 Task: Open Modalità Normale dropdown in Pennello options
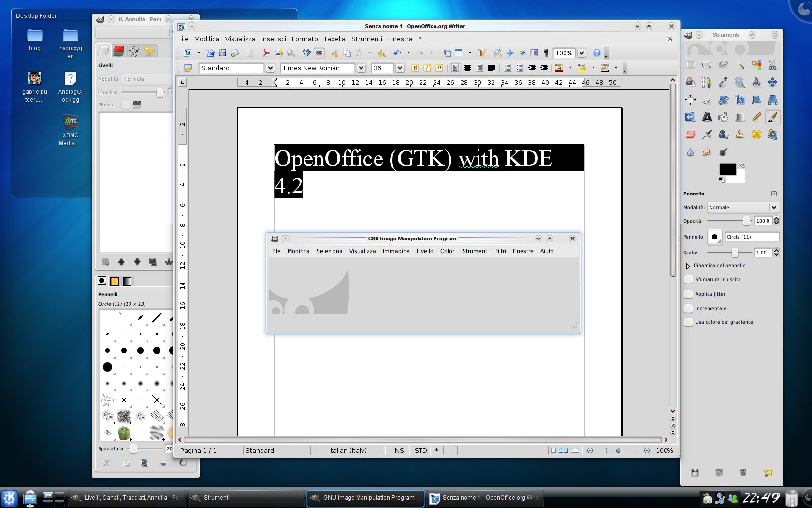click(x=743, y=207)
